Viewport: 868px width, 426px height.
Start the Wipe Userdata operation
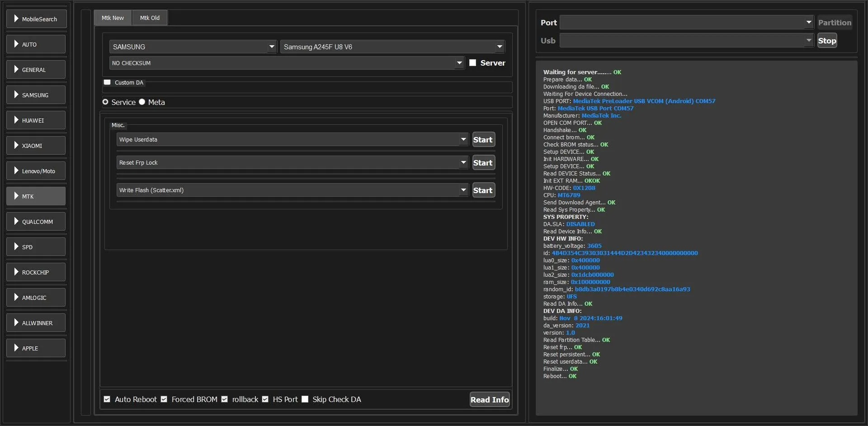[483, 140]
